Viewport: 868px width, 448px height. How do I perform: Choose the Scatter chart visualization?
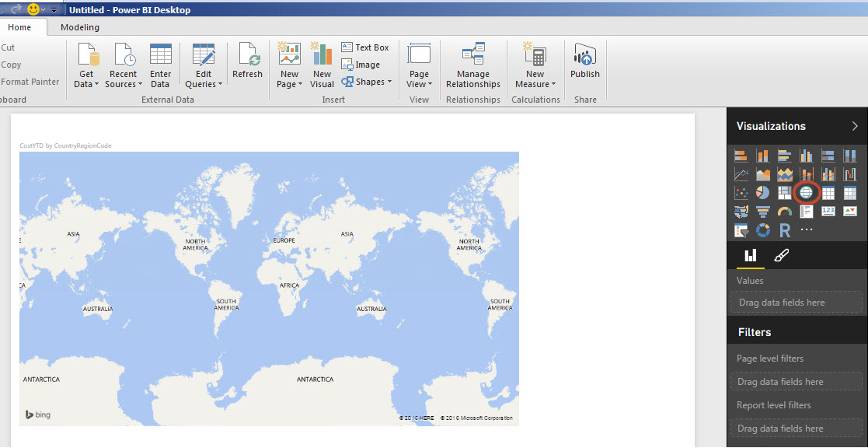pos(741,192)
